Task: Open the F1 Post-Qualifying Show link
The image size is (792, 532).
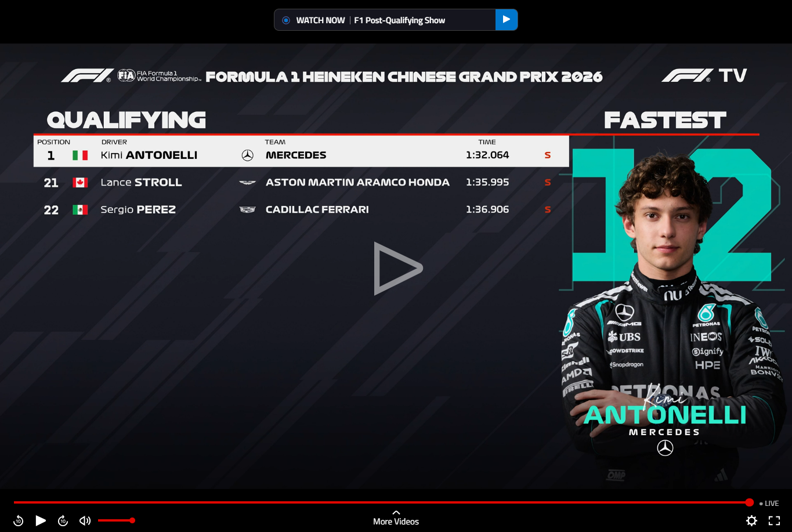Action: (x=399, y=20)
